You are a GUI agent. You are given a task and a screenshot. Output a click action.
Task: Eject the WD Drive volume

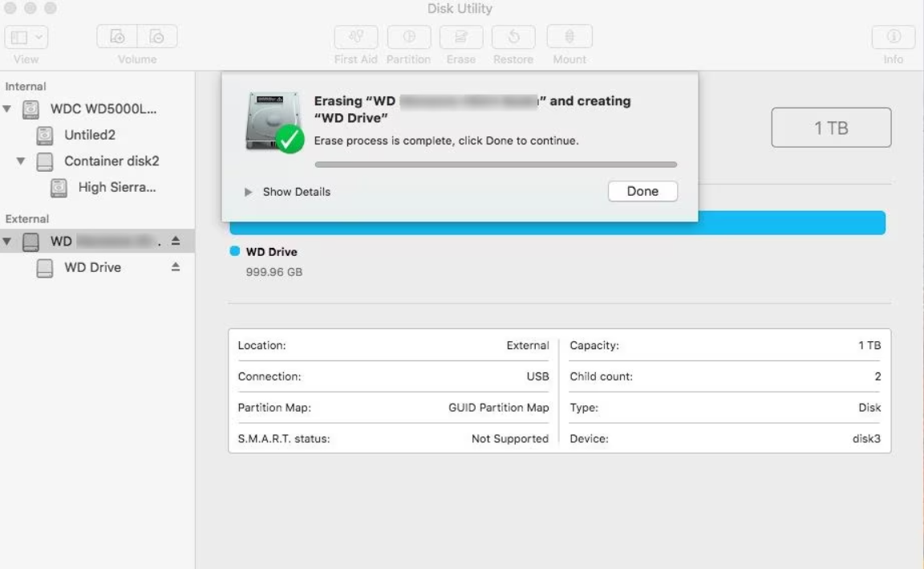pos(176,267)
